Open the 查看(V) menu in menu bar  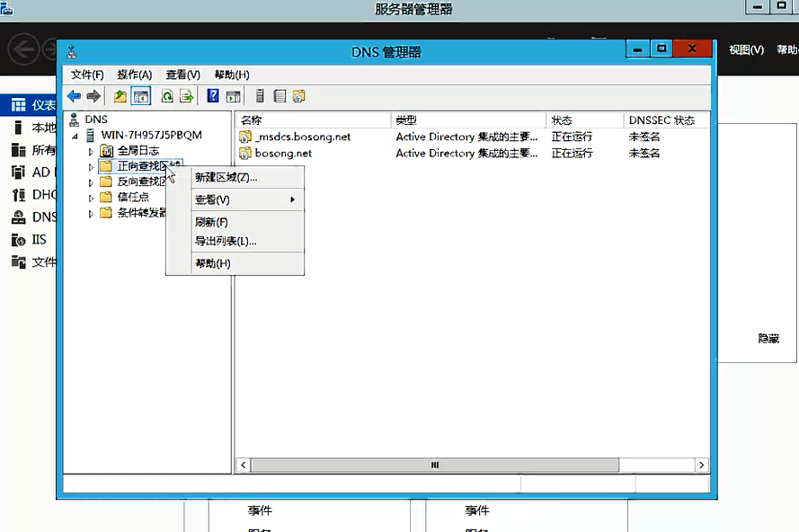183,75
